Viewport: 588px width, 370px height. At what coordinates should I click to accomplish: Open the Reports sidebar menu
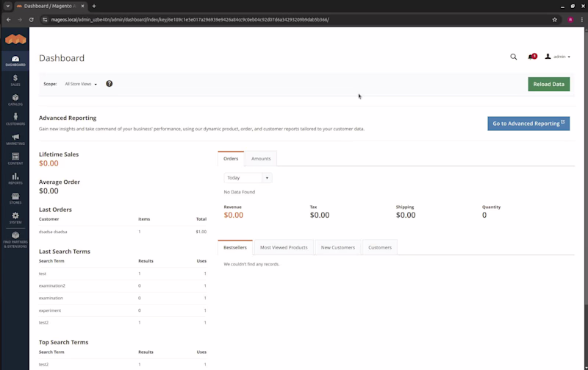[x=15, y=179]
